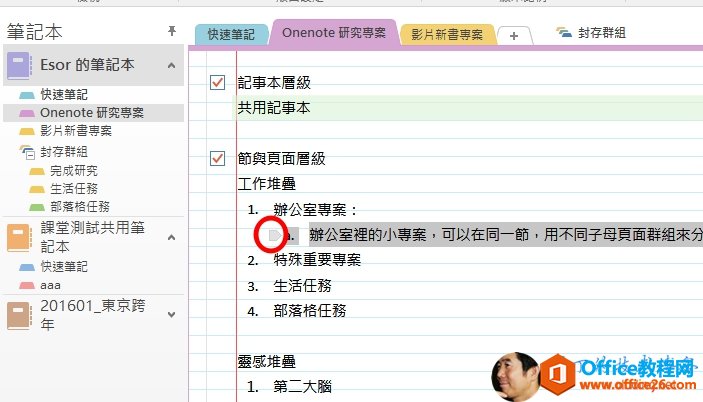Click the green section icon beside 部落格任務
This screenshot has width=703, height=402.
pyautogui.click(x=37, y=207)
